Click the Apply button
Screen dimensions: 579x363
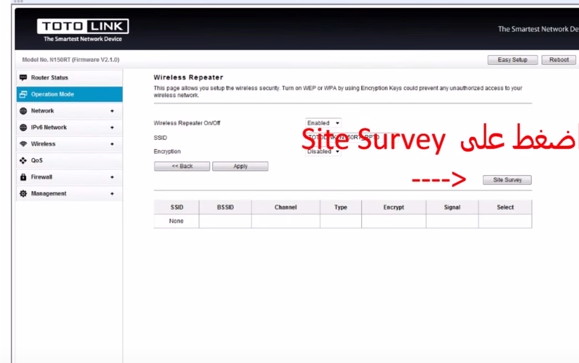(x=240, y=166)
